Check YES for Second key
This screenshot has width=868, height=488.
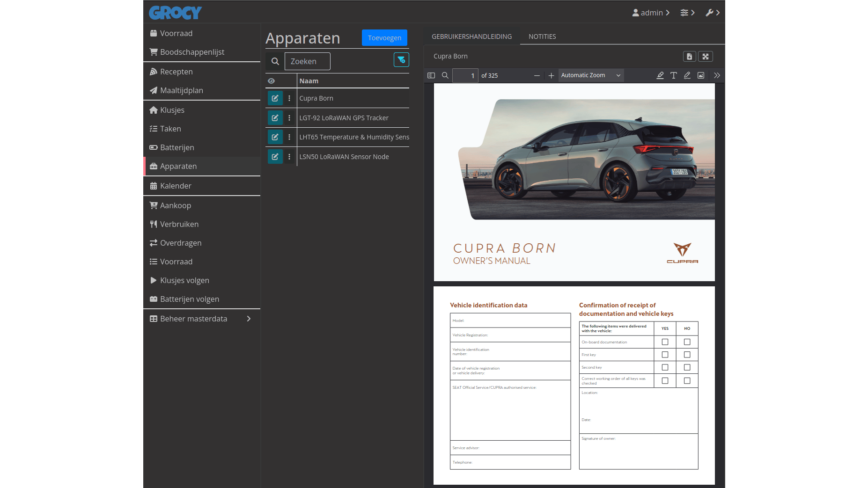pos(665,367)
